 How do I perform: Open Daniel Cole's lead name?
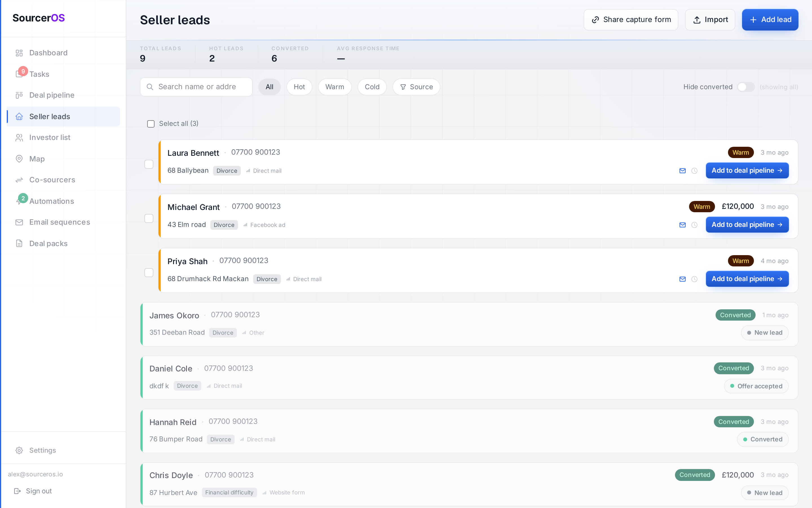[x=171, y=369]
